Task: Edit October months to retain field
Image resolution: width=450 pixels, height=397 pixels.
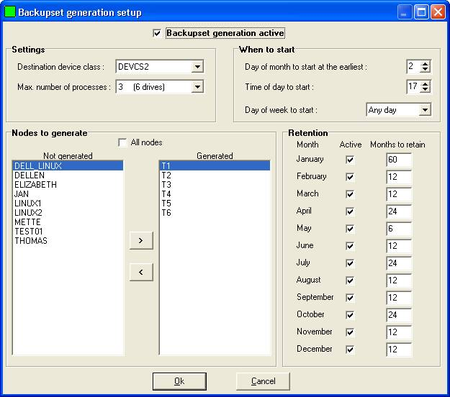Action: coord(399,315)
